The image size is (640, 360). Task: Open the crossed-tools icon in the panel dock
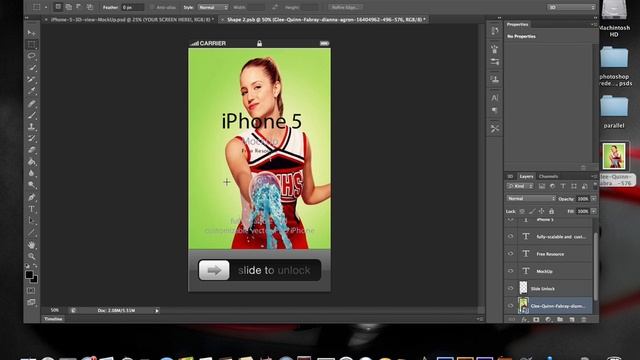[x=495, y=129]
